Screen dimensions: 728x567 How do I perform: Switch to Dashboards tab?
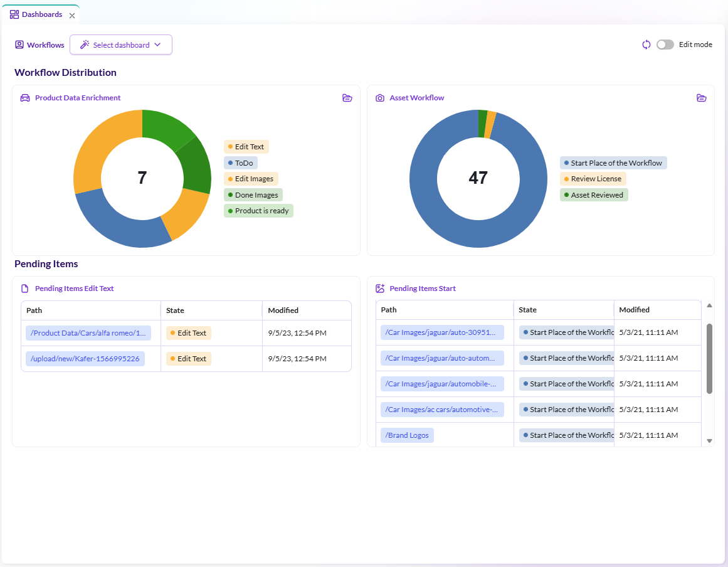pos(42,14)
